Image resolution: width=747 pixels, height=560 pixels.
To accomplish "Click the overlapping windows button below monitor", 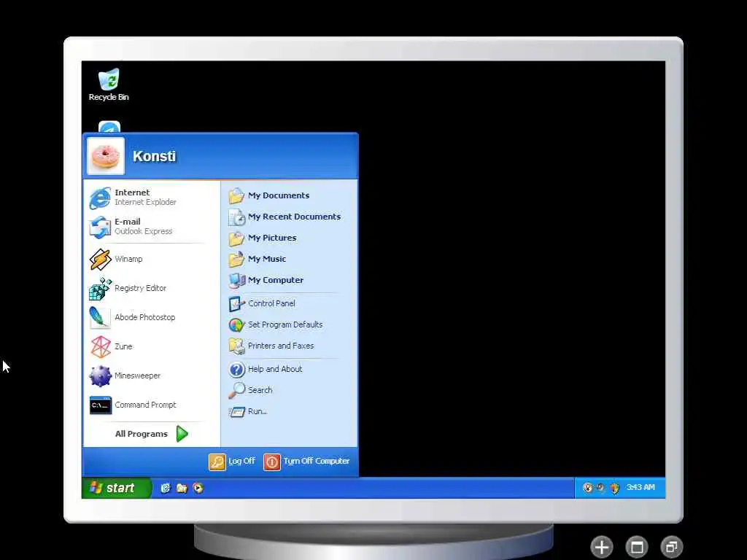I will [672, 547].
